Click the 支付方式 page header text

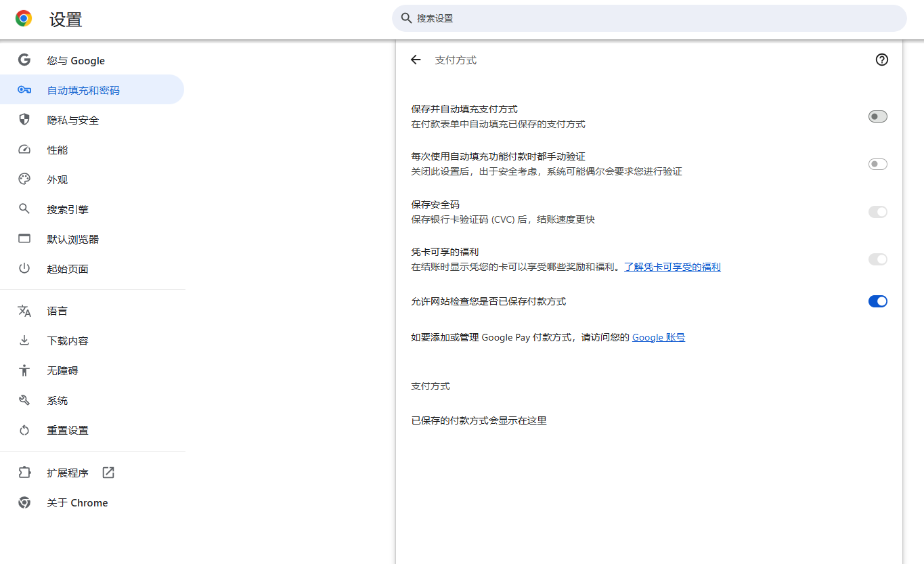(x=456, y=60)
